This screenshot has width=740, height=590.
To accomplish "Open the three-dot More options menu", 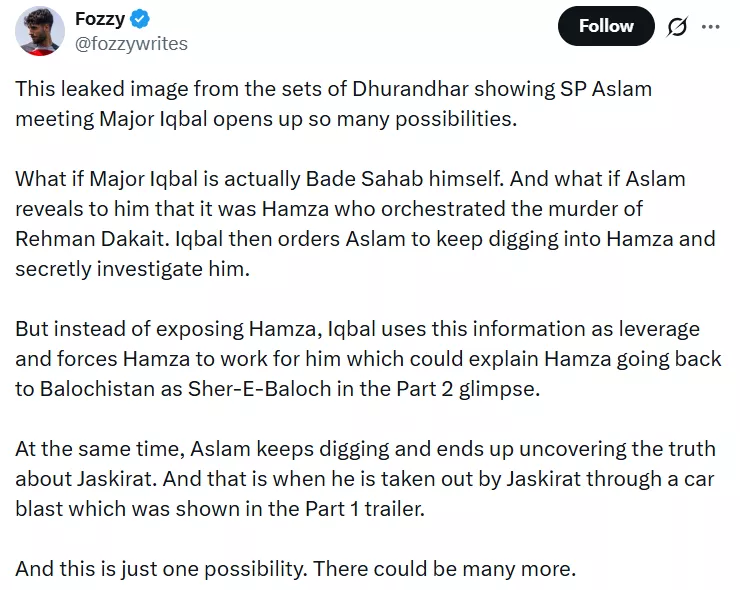I will (711, 27).
